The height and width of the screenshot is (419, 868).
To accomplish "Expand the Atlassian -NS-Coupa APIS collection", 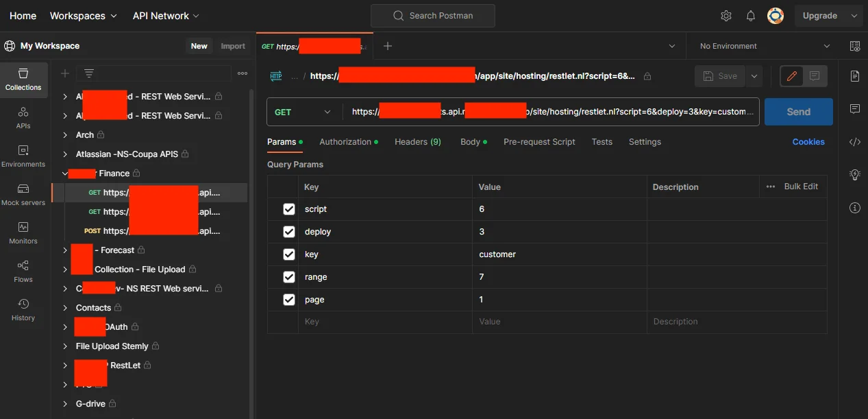I will point(65,154).
